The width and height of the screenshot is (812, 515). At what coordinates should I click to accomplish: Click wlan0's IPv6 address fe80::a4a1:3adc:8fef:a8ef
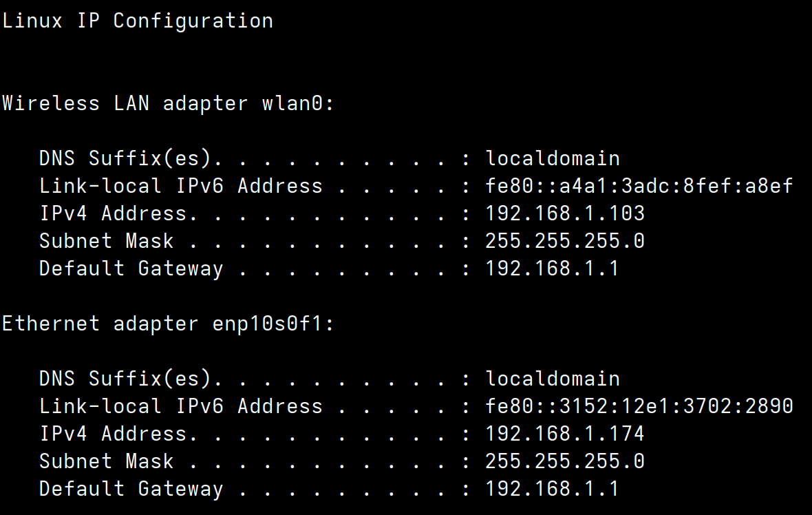coord(639,186)
